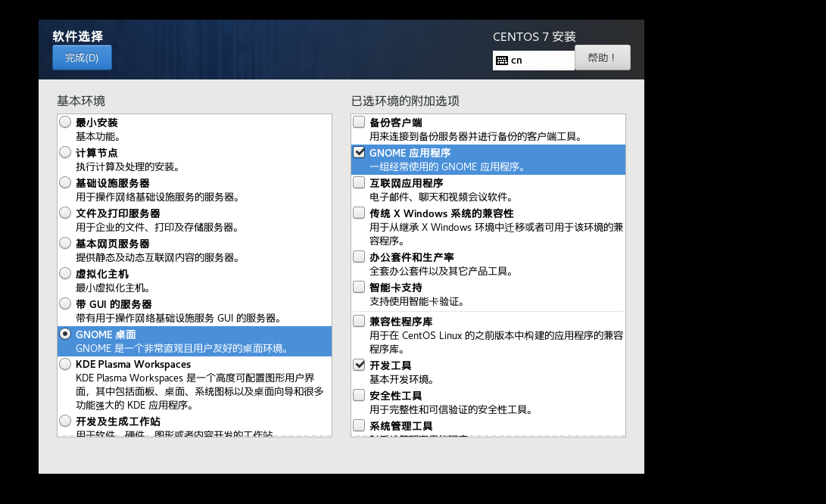
Task: Click the 完成(D) done button
Action: pos(82,58)
